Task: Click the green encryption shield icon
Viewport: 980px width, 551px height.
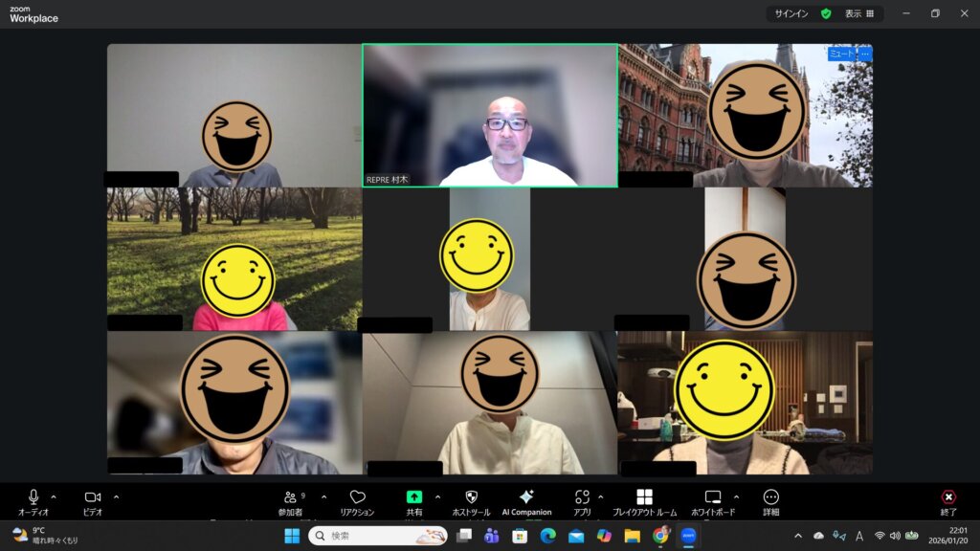Action: point(826,14)
